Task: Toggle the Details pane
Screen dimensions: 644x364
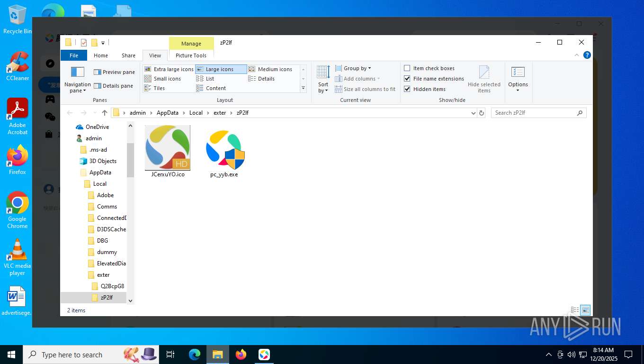Action: pyautogui.click(x=113, y=86)
